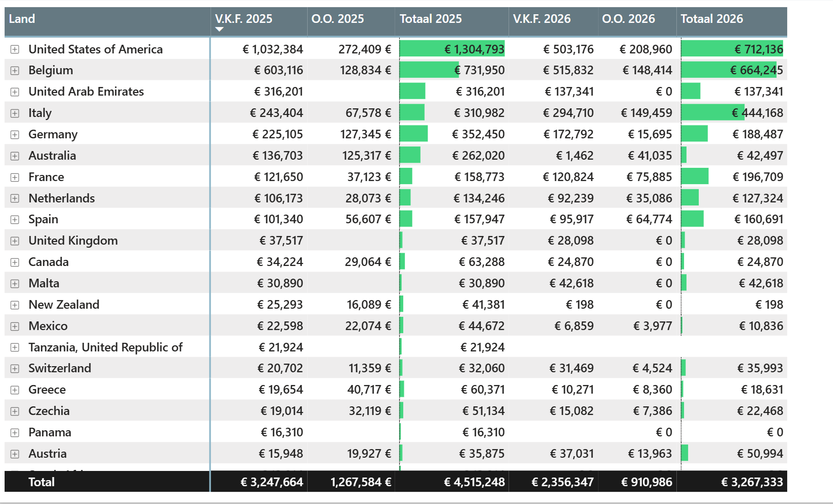Viewport: 833px width, 504px height.
Task: Select New Zealand's Totaal 2026 value € 198
Action: point(769,305)
